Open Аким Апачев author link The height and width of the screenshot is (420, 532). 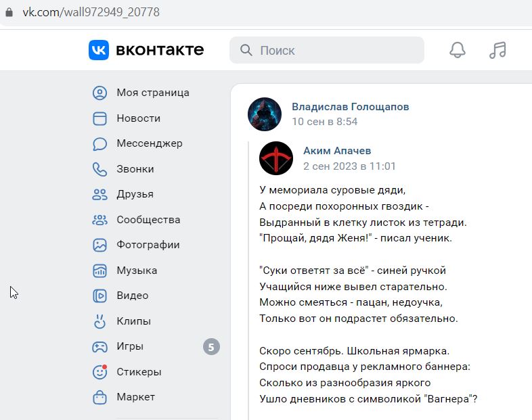pos(337,151)
